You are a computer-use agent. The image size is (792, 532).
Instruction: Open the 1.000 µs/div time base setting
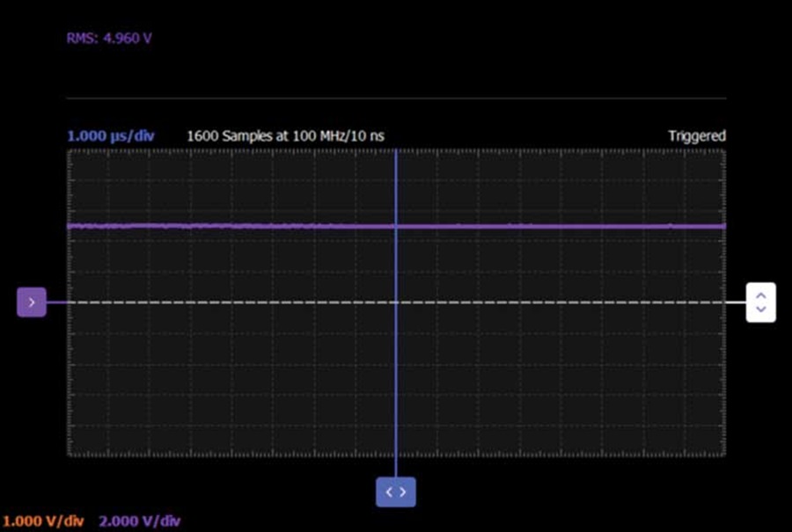pyautogui.click(x=111, y=136)
